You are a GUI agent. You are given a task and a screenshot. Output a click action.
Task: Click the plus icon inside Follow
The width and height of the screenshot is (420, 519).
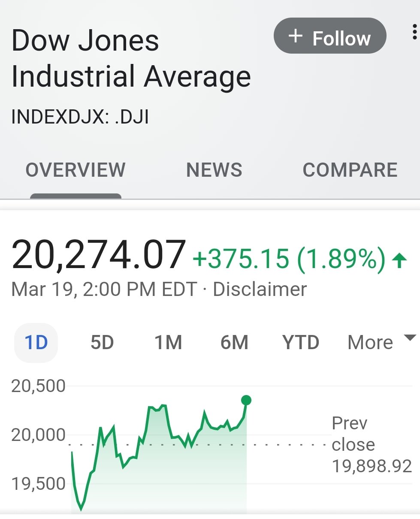[295, 36]
